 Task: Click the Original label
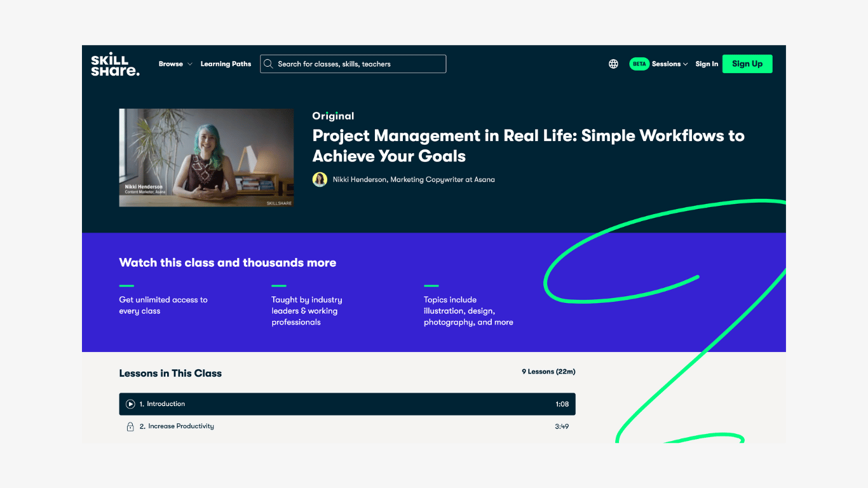(x=333, y=116)
